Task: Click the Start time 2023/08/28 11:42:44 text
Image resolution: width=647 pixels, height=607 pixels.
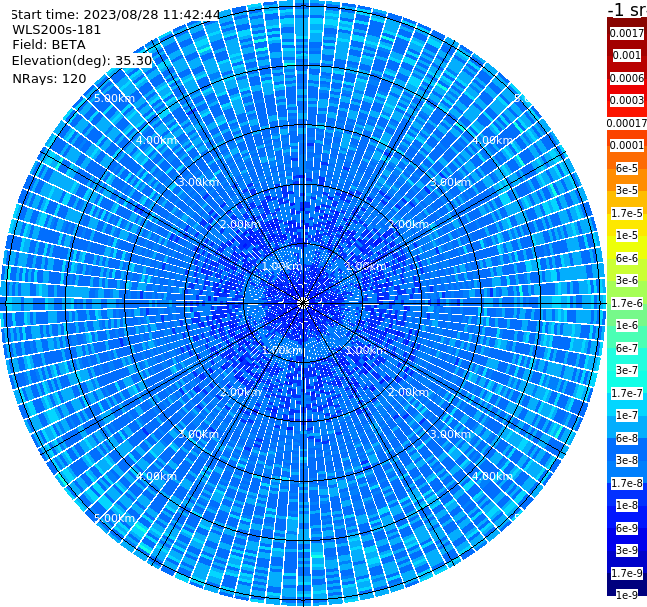Action: [115, 15]
